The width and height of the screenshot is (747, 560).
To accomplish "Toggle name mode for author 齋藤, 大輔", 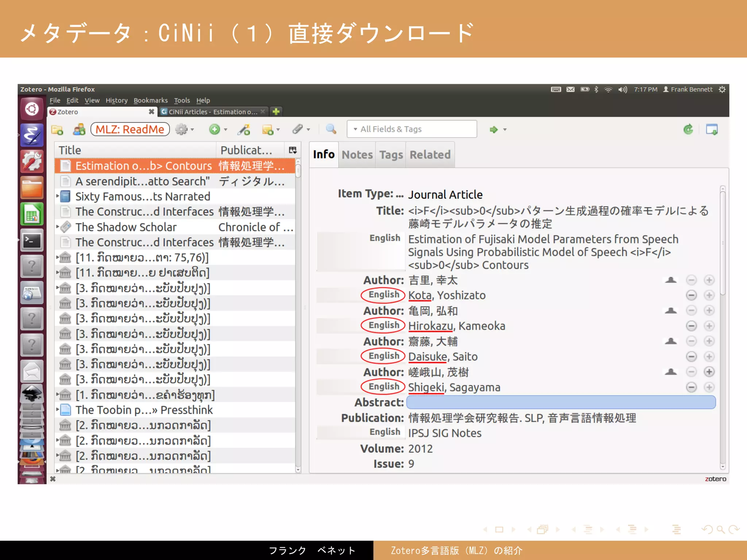I will click(671, 341).
